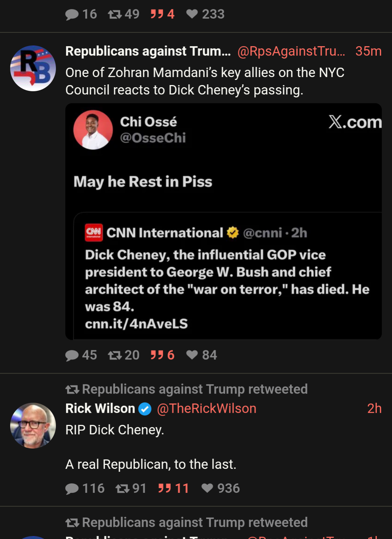392x539 pixels.
Task: Visit the @TheRickWilson handle link
Action: [x=206, y=409]
